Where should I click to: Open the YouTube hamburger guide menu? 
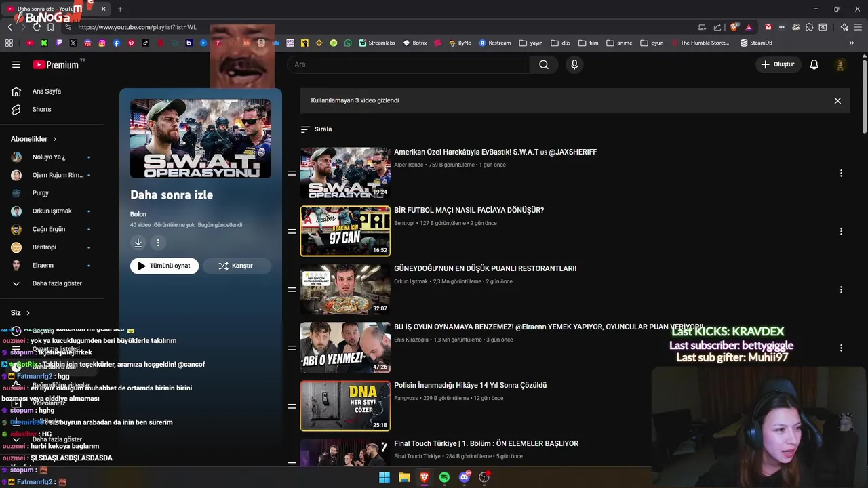click(16, 64)
